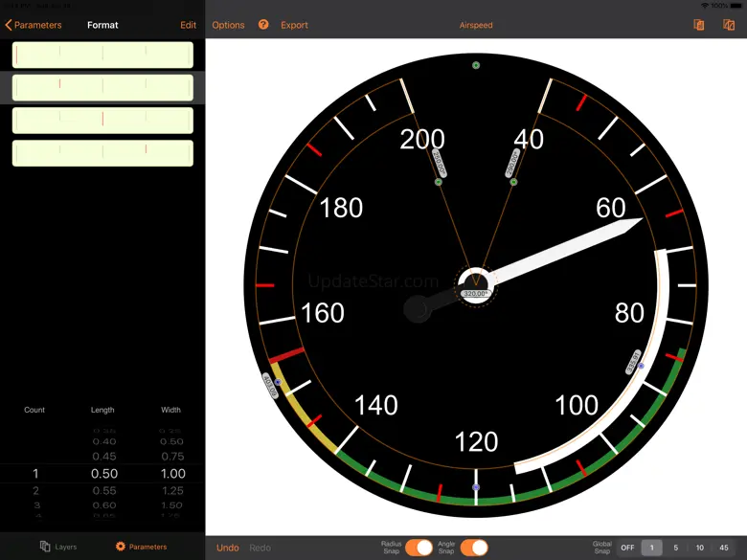Select Global Snap value 10
The height and width of the screenshot is (560, 747).
700,548
